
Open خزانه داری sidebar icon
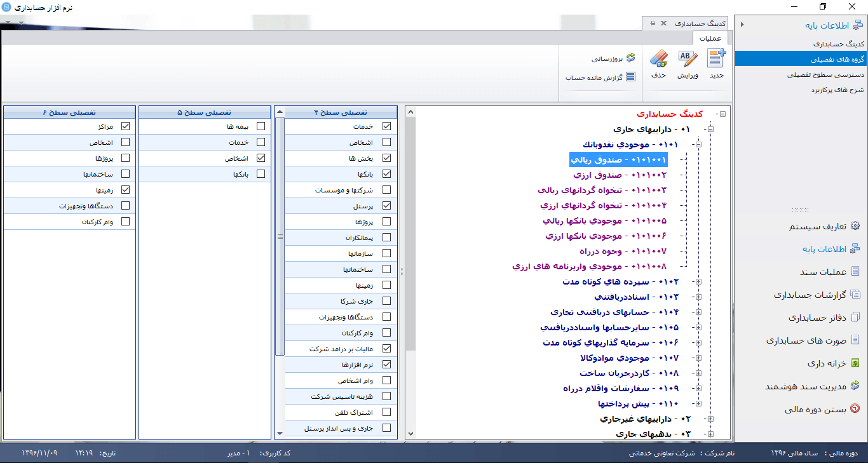(x=855, y=363)
